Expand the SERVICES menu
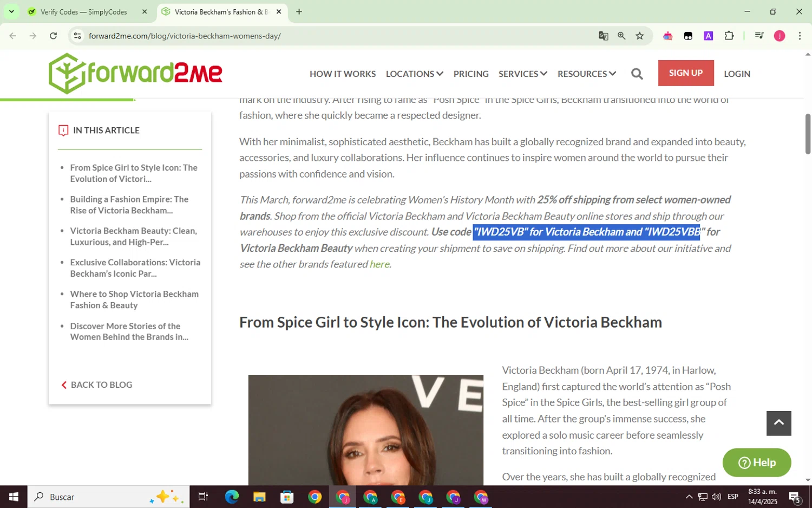Viewport: 812px width, 508px height. 523,74
